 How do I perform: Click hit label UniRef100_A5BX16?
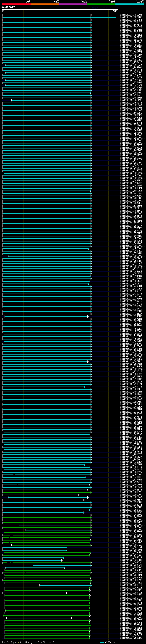pyautogui.click(x=131, y=63)
